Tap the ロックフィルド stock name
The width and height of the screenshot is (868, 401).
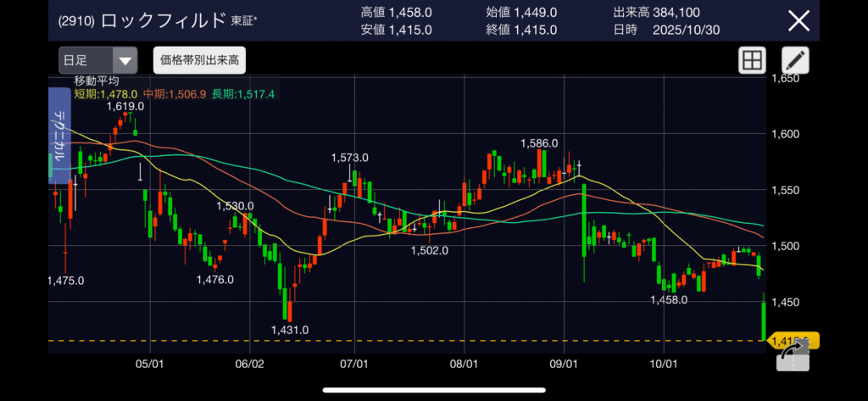click(164, 21)
